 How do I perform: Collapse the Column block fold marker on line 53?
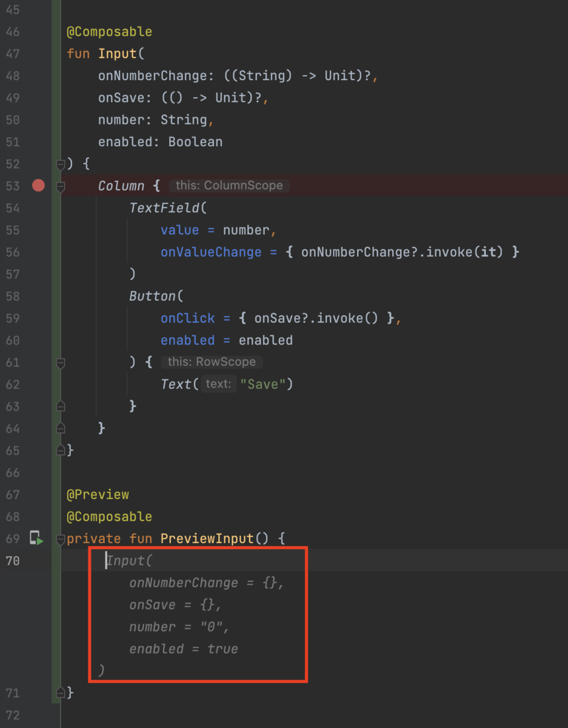coord(60,186)
